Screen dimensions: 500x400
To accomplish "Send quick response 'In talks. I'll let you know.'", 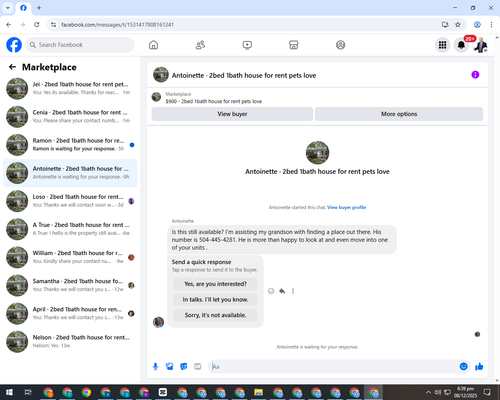I will (215, 300).
